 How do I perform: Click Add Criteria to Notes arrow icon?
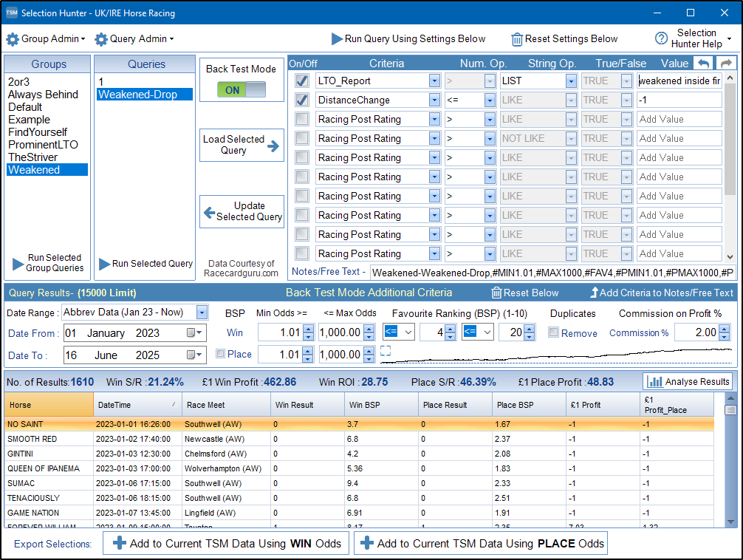594,293
